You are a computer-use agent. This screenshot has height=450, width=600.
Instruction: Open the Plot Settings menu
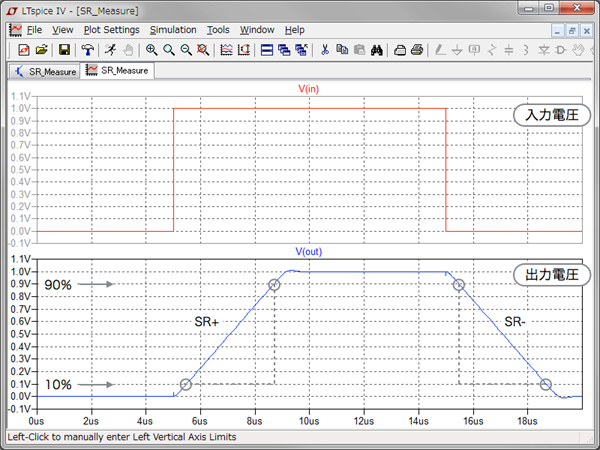point(111,30)
